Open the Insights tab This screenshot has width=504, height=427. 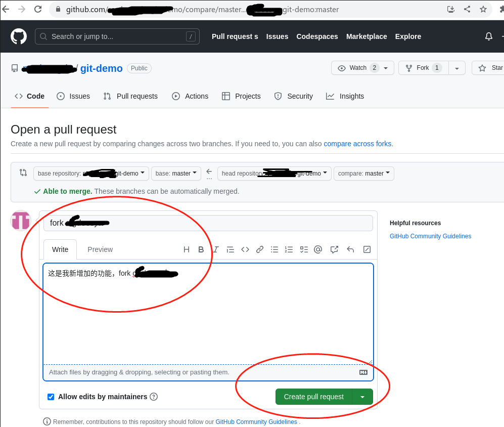pyautogui.click(x=345, y=96)
